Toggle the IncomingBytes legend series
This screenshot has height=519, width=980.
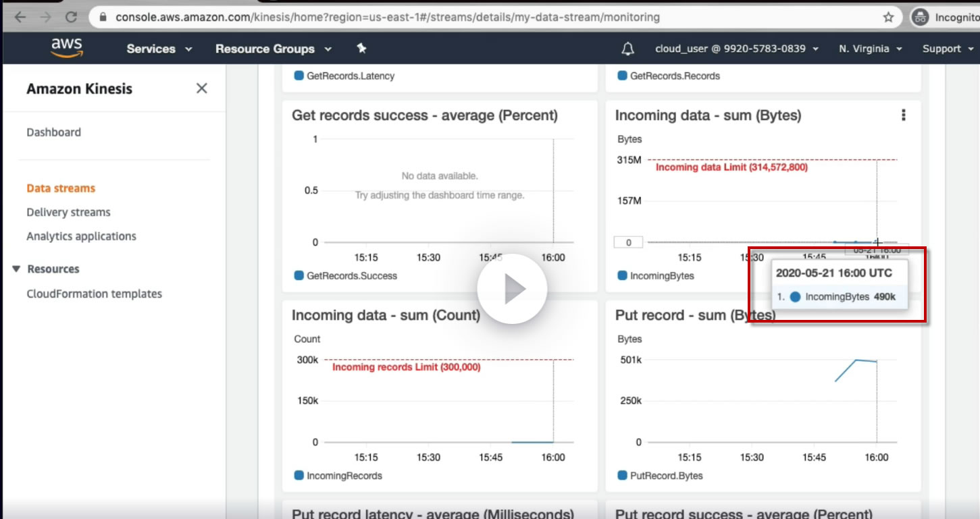coord(656,276)
